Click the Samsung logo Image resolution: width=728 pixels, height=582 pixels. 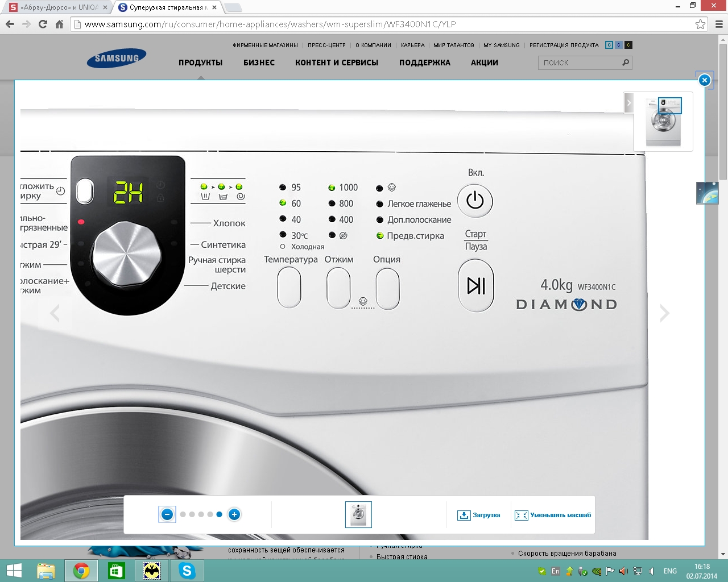[117, 58]
